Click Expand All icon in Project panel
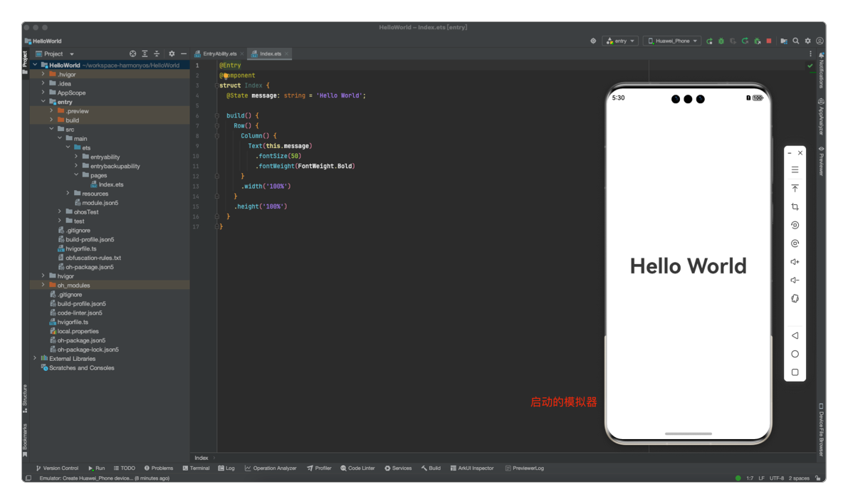This screenshot has width=848, height=504. 145,54
